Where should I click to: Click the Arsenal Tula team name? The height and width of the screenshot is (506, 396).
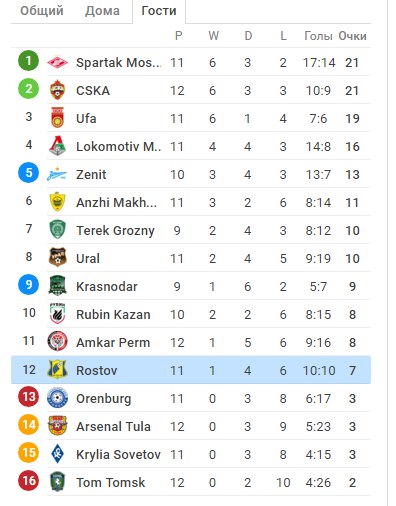point(113,426)
